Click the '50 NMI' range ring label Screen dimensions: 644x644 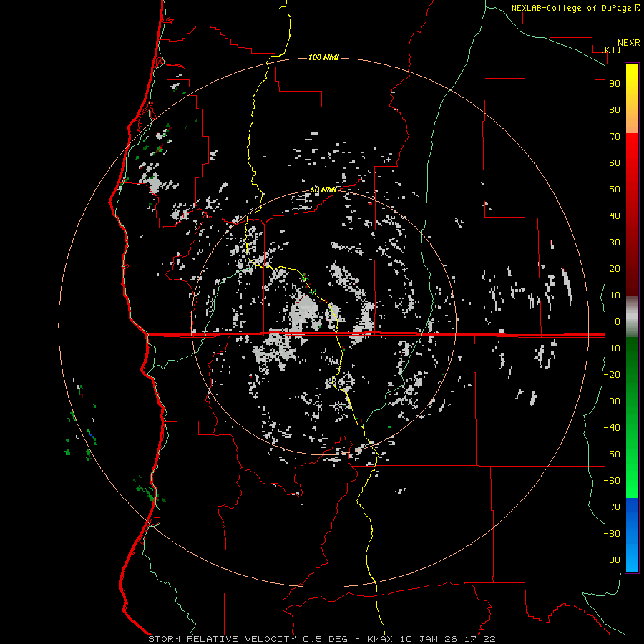323,190
